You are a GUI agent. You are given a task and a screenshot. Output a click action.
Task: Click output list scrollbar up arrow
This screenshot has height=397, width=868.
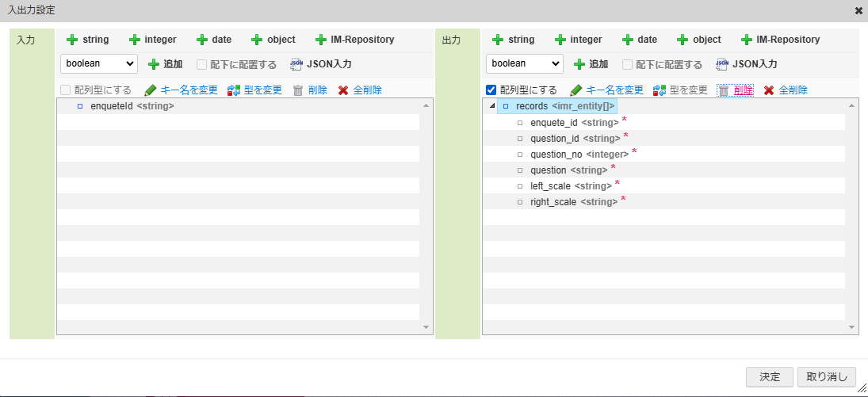[x=851, y=105]
